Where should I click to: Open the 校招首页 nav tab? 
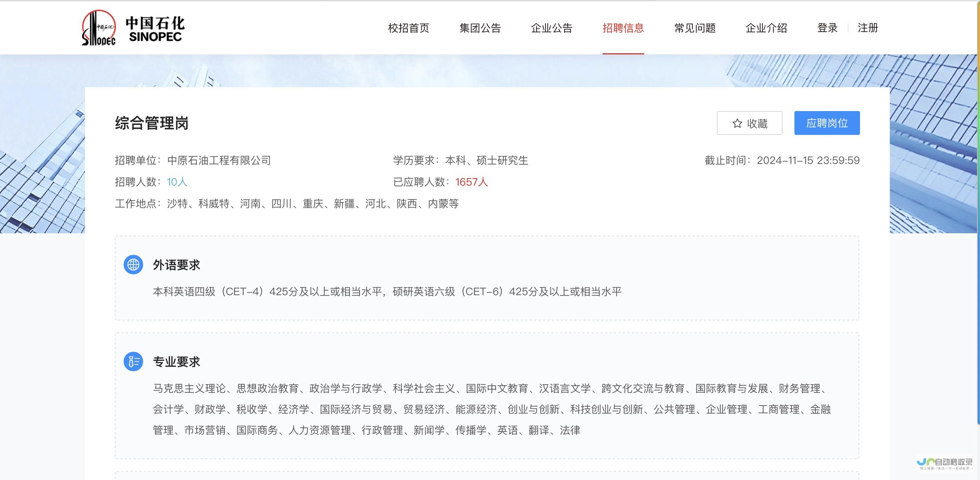[x=409, y=28]
